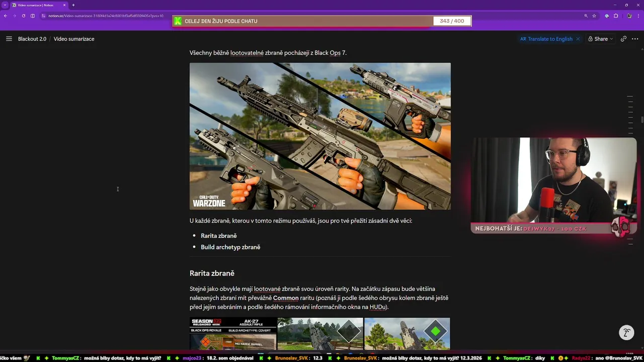Open the browser extensions puzzle icon

point(616,16)
